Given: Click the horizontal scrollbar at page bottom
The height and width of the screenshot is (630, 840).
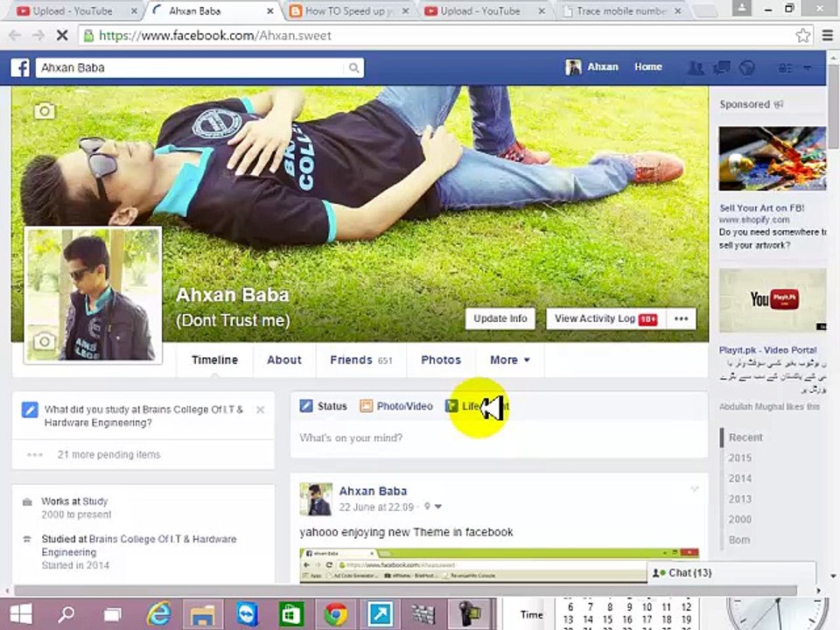Looking at the screenshot, I should point(406,591).
